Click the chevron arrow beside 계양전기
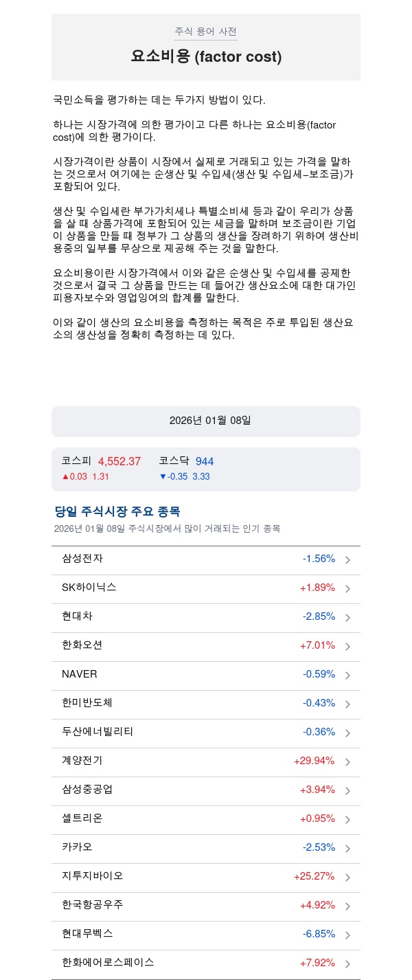 347,762
